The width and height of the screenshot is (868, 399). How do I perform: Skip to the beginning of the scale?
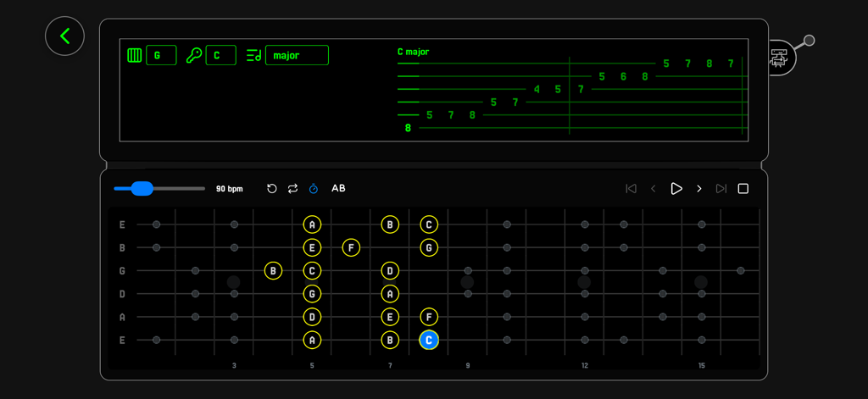631,189
